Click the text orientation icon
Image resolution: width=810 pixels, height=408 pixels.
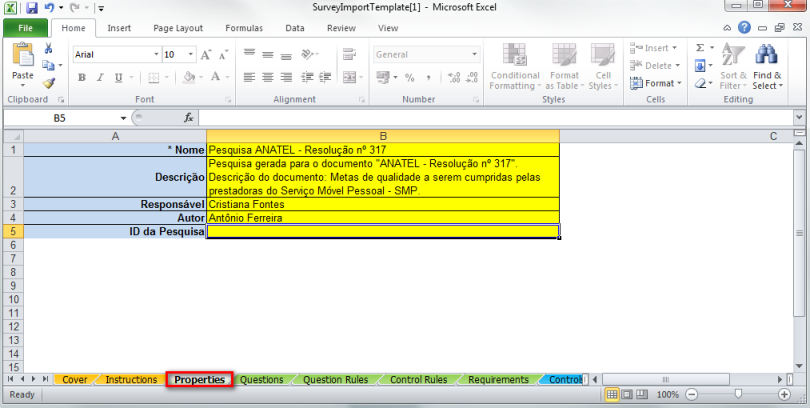[308, 54]
